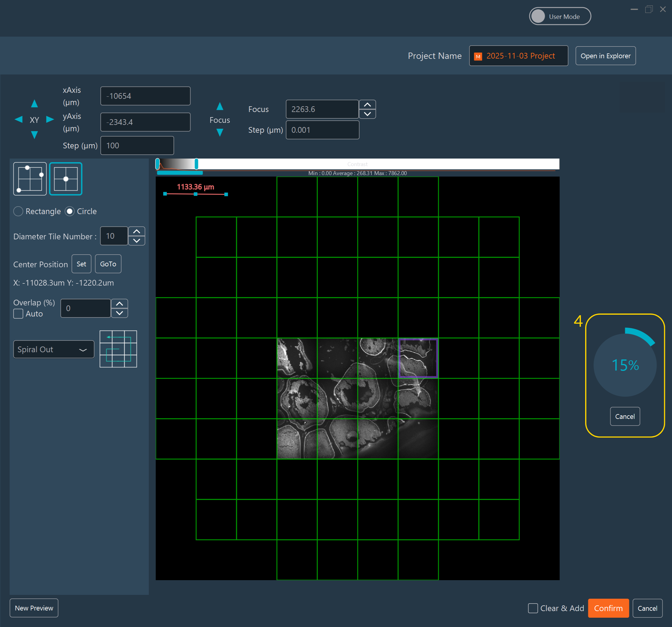Image resolution: width=672 pixels, height=627 pixels.
Task: Click the XY move right arrow
Action: [x=50, y=119]
